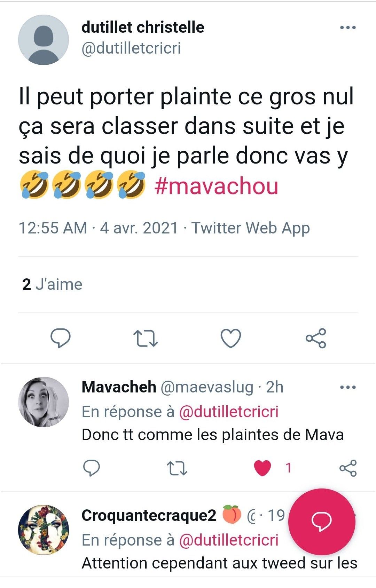Open the @dutilletcricri handle under author name

point(131,48)
